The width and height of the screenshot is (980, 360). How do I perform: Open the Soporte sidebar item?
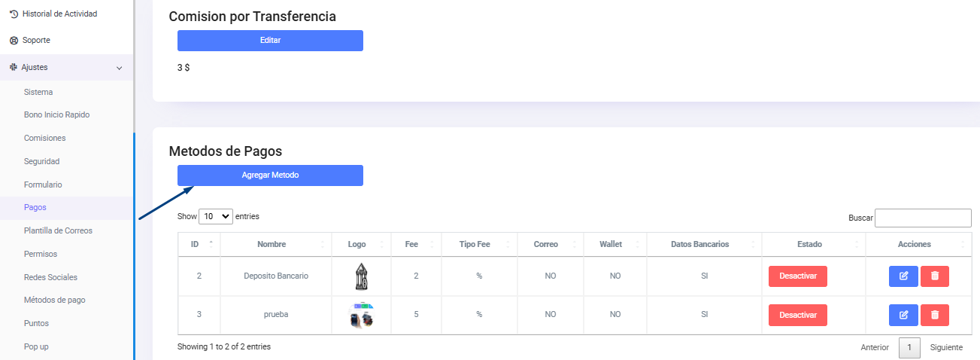coord(36,40)
